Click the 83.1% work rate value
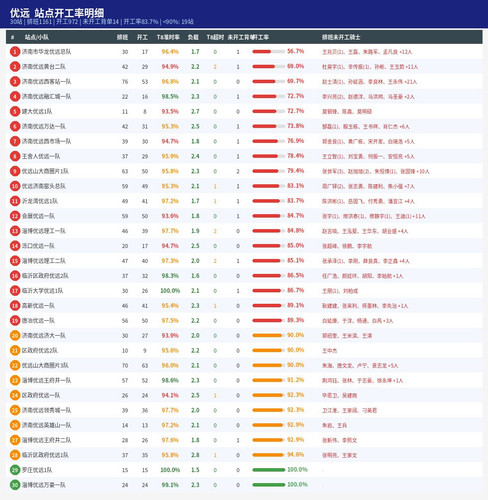Image resolution: width=488 pixels, height=500 pixels. [x=295, y=186]
